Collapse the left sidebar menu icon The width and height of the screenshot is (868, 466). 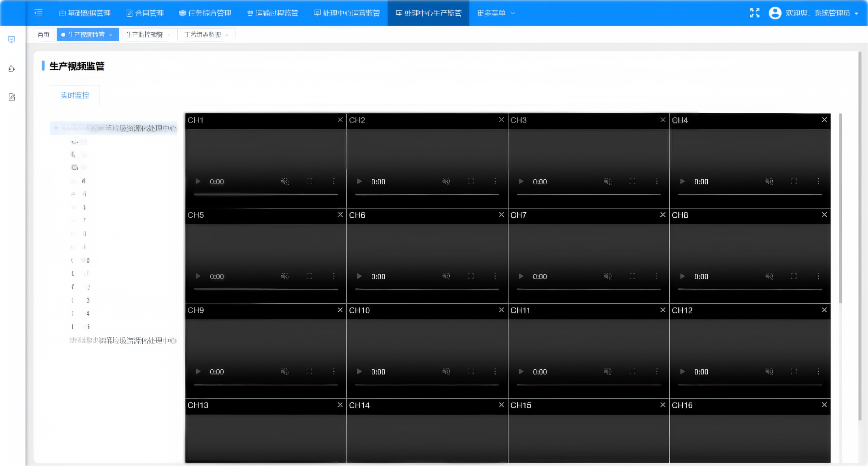tap(38, 13)
